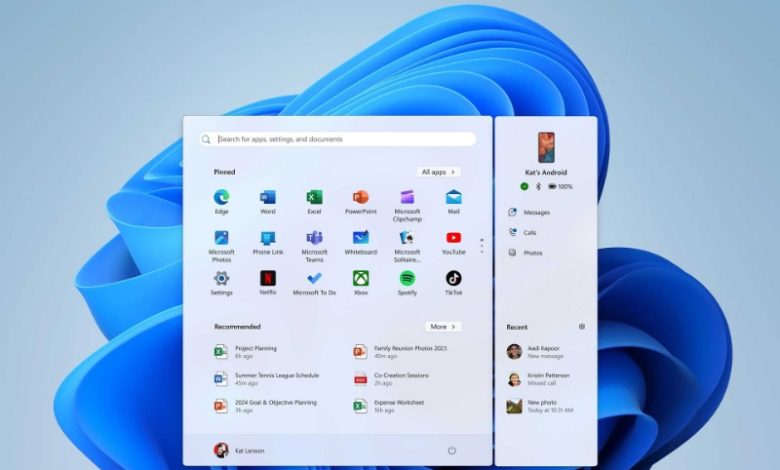
Task: Click the power button icon
Action: click(452, 451)
